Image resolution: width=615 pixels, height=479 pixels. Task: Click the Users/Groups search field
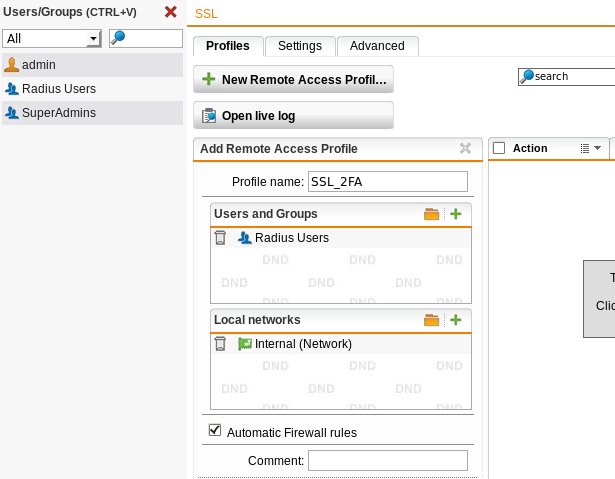point(146,38)
